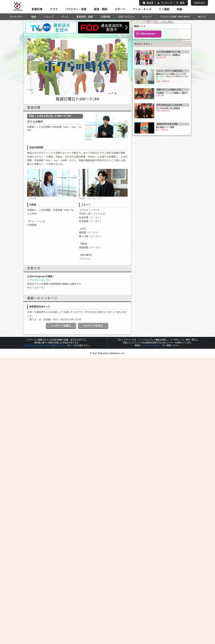Open the 今夜解禁！サンドの禁断の一騎打ち thumbnail

[144, 93]
